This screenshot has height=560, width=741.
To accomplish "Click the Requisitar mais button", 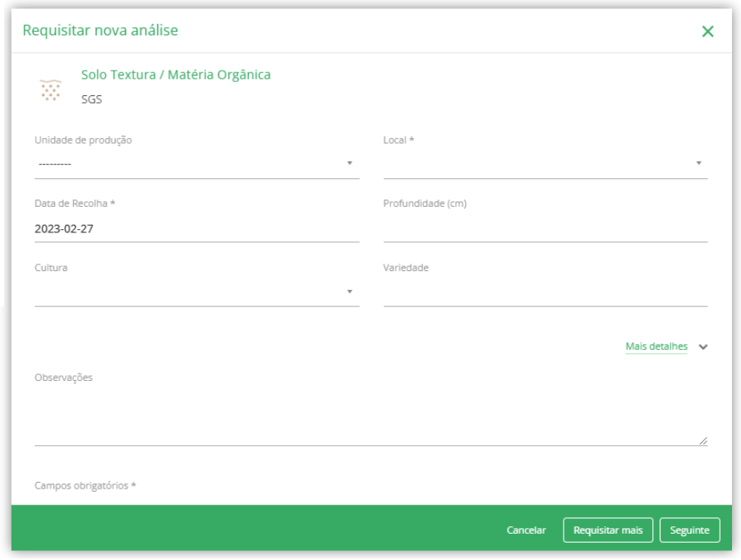I will [608, 530].
